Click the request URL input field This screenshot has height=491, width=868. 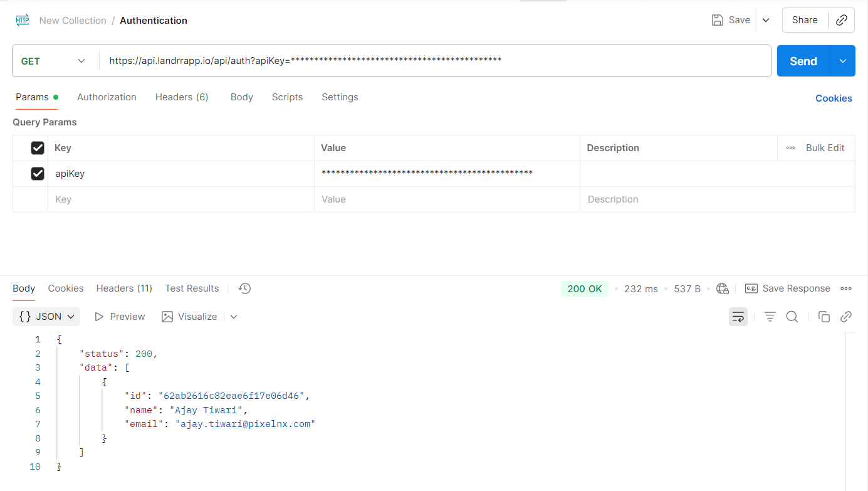point(432,61)
